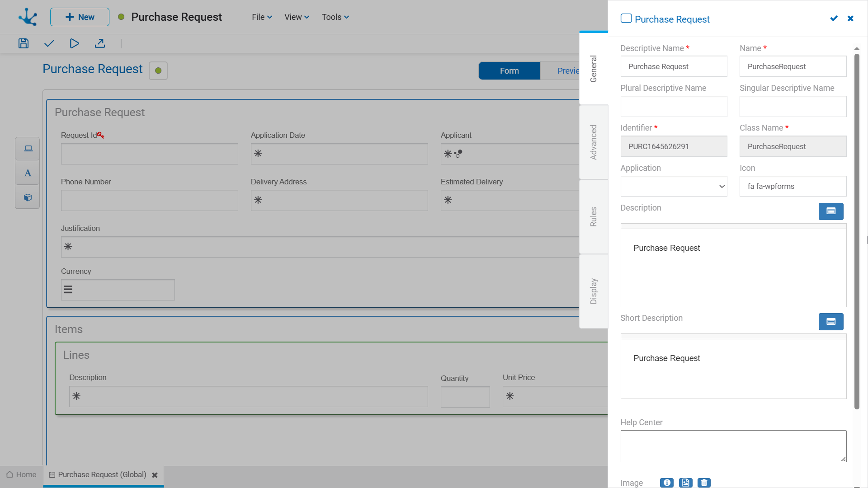Select the cube icon in left sidebar
This screenshot has height=488, width=868.
pyautogui.click(x=28, y=197)
